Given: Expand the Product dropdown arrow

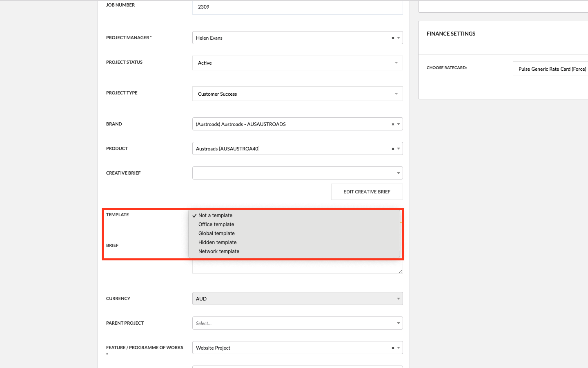Looking at the screenshot, I should tap(399, 149).
